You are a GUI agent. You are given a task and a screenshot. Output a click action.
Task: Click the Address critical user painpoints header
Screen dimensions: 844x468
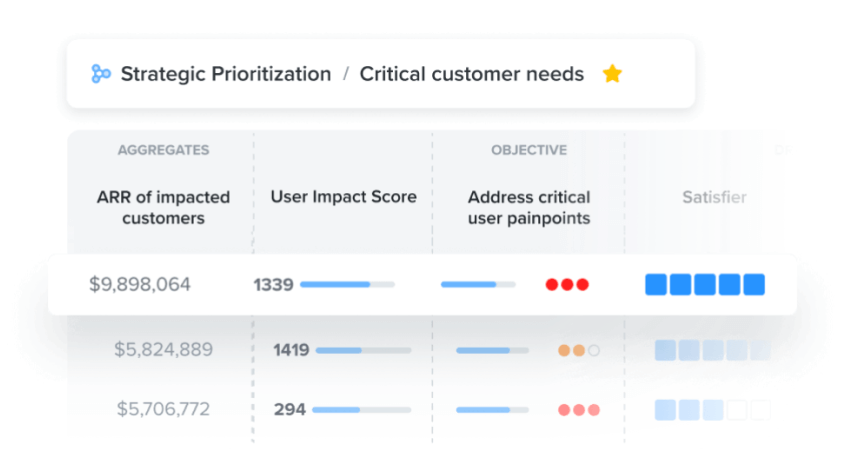point(529,207)
